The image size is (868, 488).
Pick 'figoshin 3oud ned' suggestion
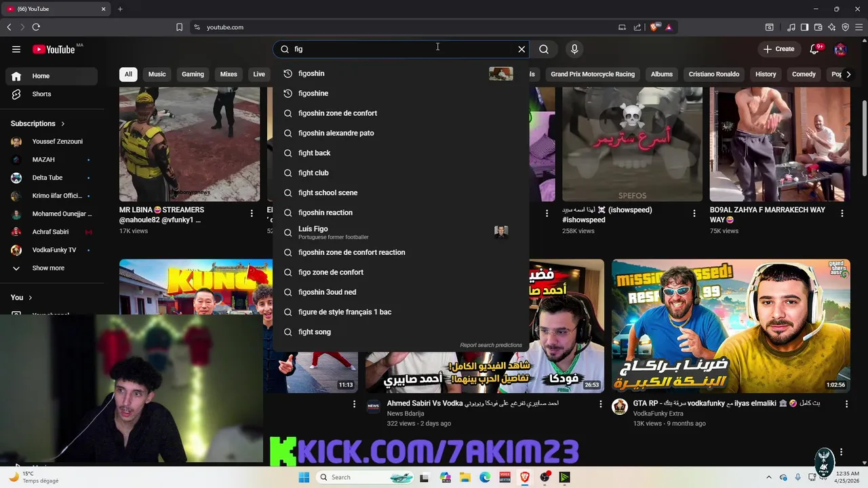pos(401,292)
